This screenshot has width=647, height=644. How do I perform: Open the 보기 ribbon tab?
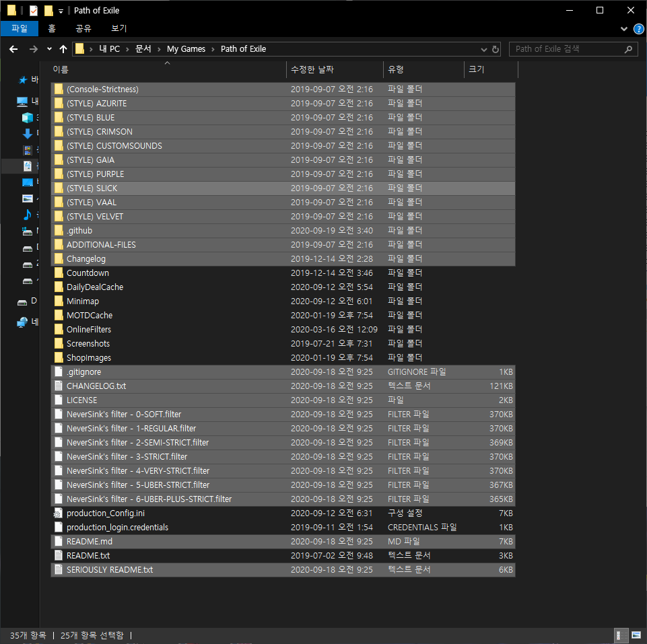119,28
